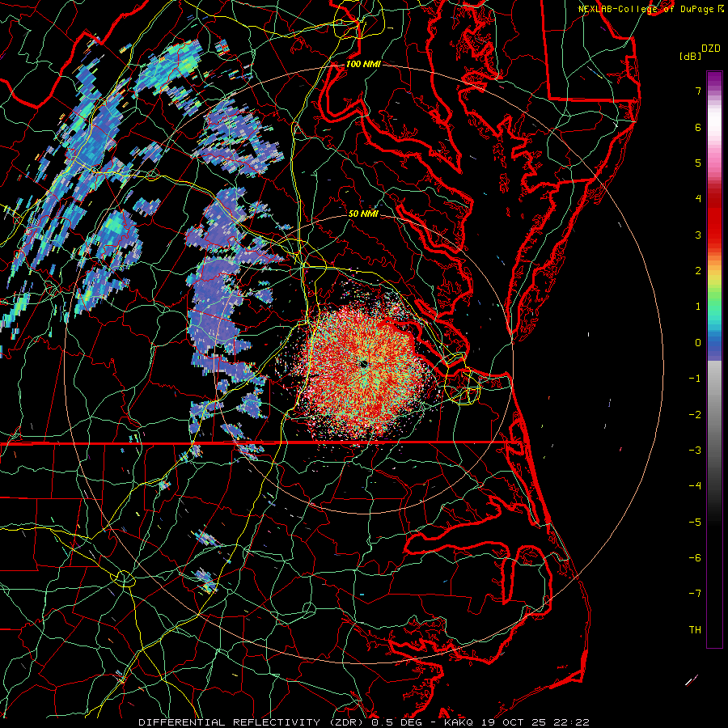This screenshot has height=728, width=728.
Task: Click the -7 value on color scale
Action: click(x=695, y=594)
